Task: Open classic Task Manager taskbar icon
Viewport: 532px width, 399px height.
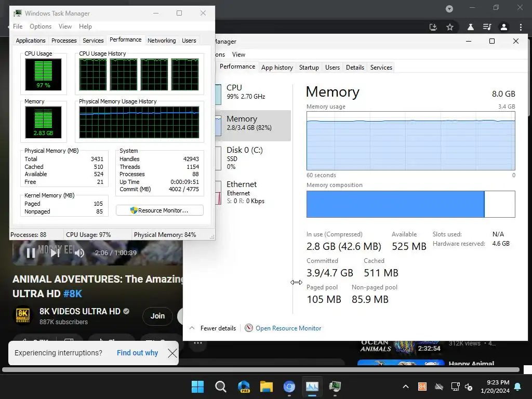Action: point(335,387)
